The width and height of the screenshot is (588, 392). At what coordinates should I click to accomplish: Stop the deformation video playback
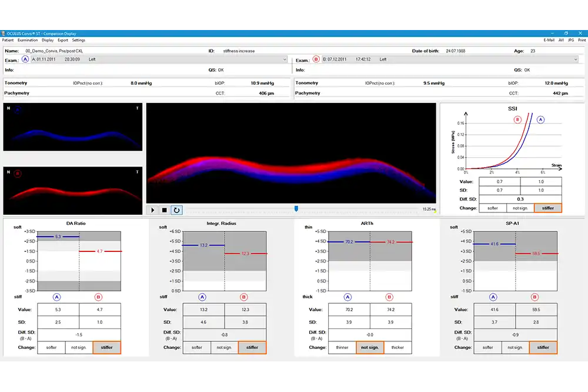(165, 210)
